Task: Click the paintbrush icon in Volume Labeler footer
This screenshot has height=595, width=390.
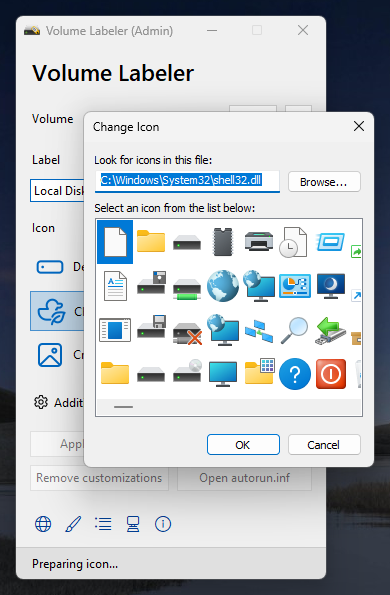Action: 73,524
